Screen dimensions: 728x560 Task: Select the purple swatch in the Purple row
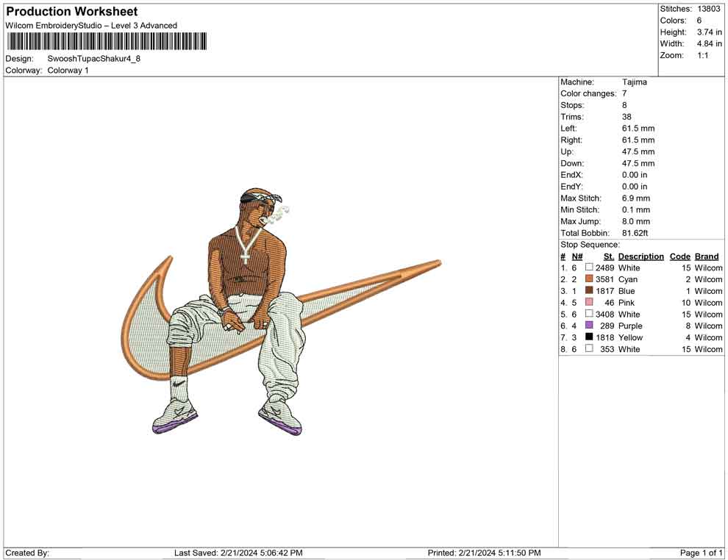pyautogui.click(x=589, y=326)
